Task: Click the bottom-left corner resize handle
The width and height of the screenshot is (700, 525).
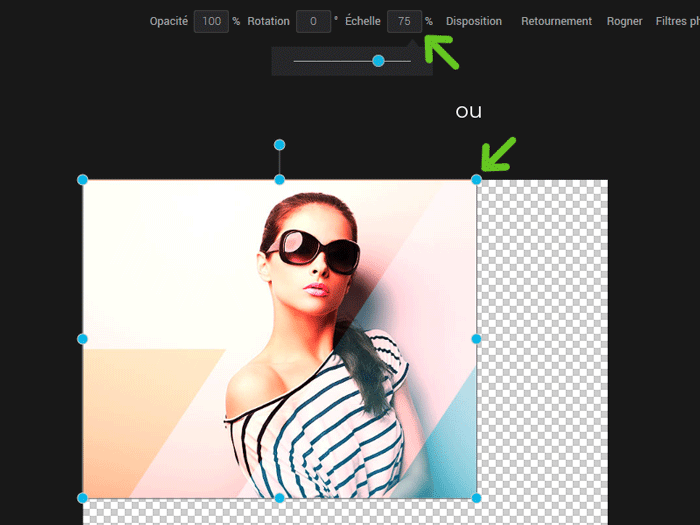Action: pos(83,497)
